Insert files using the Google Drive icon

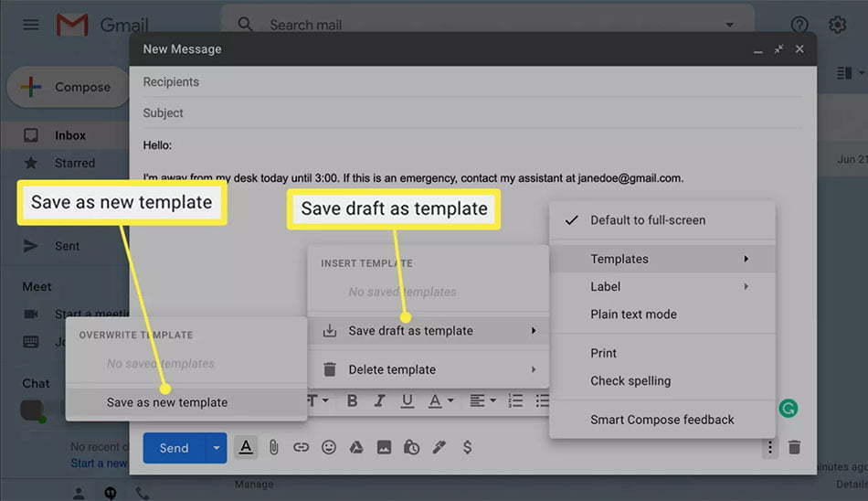point(356,447)
